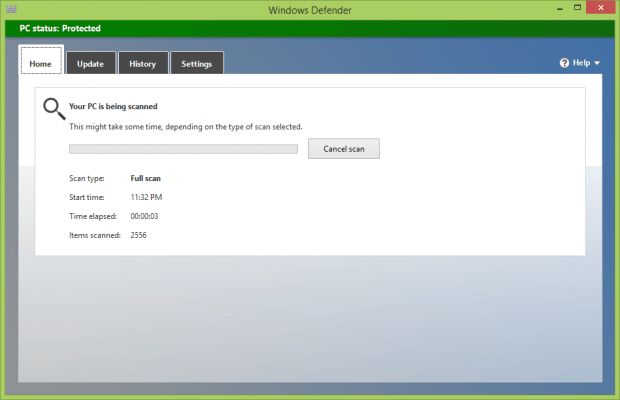Click the 'Start time:' label
620x400 pixels.
(x=87, y=197)
